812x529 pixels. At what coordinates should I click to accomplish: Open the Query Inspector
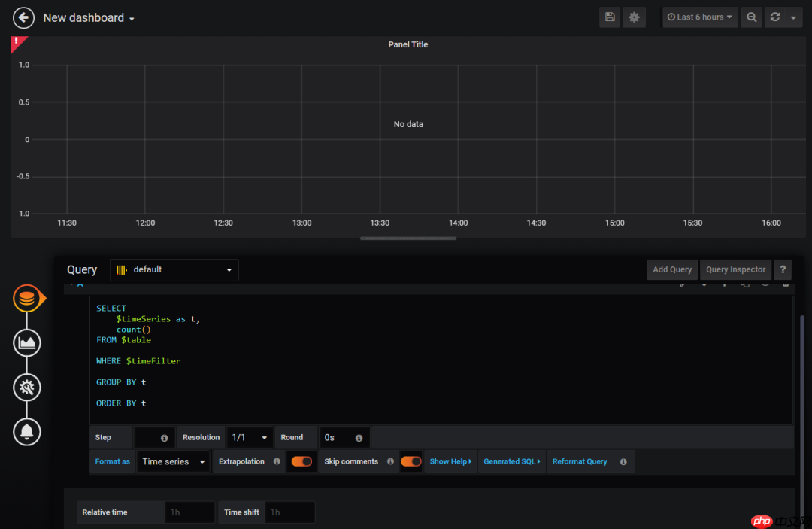pyautogui.click(x=735, y=269)
